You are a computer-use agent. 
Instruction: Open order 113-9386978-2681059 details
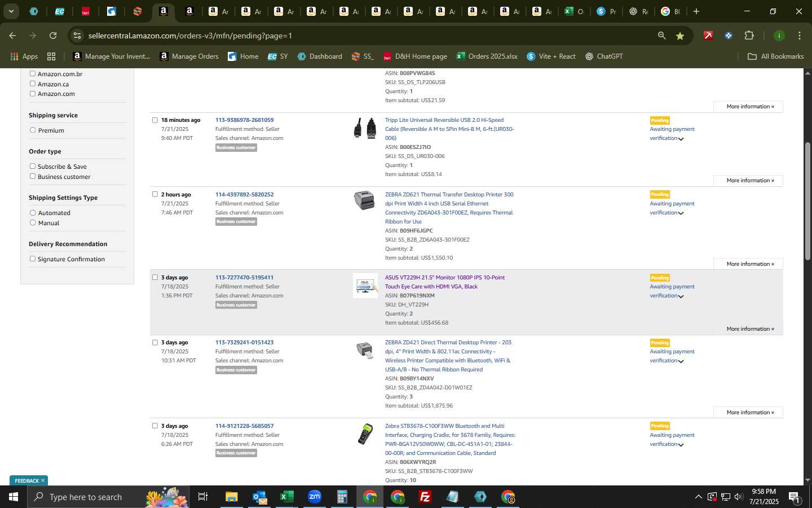pyautogui.click(x=244, y=120)
